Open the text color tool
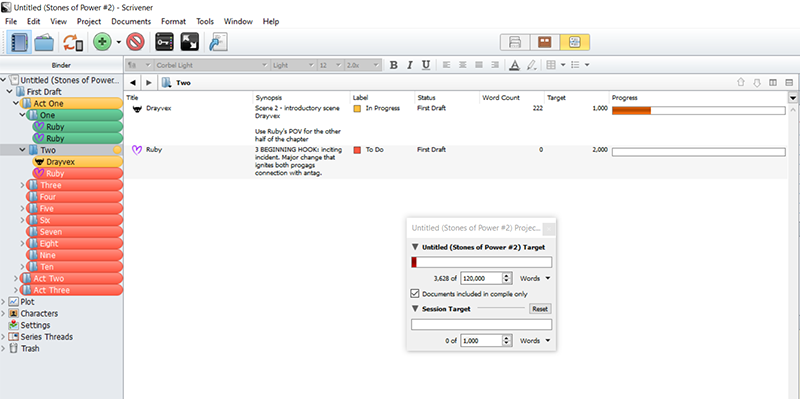The image size is (800, 399). (x=514, y=65)
